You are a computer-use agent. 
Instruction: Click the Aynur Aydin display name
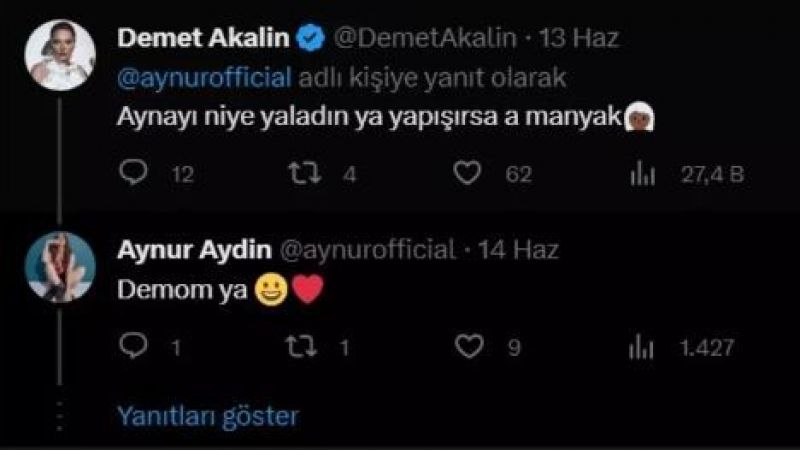pos(194,249)
